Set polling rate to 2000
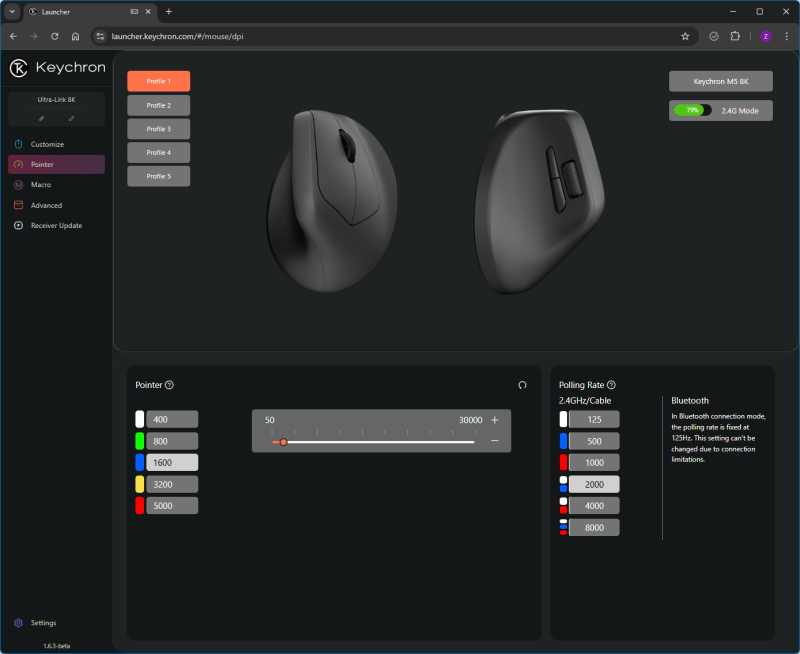The width and height of the screenshot is (800, 654). [594, 484]
